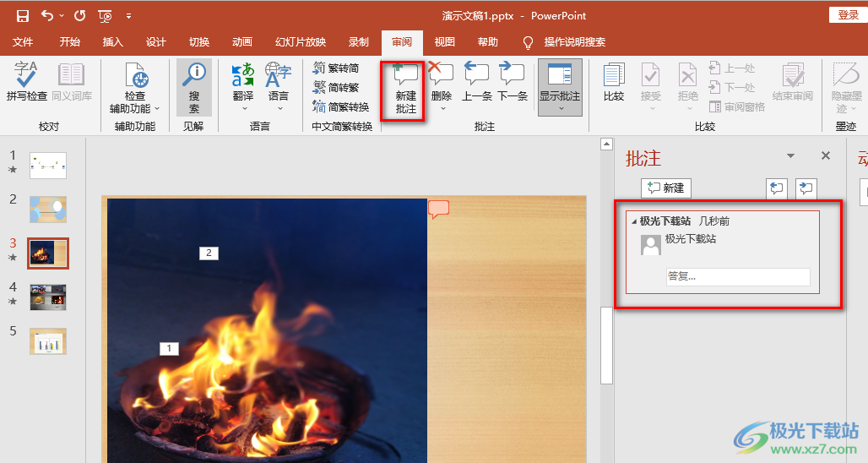
Task: Go to 上一条 previous comment in ribbon
Action: point(476,82)
